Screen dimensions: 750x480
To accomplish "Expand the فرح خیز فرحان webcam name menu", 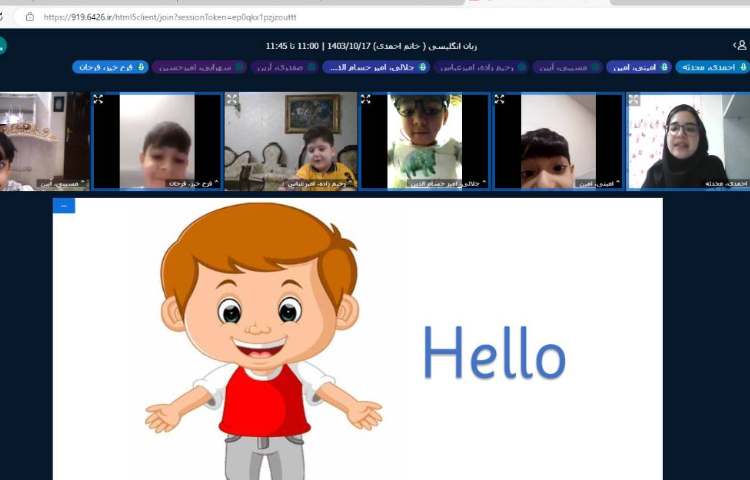I will click(x=193, y=184).
